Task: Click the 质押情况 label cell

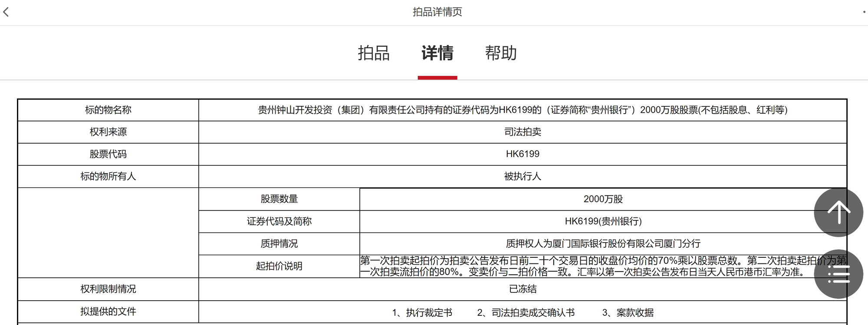Action: 279,244
